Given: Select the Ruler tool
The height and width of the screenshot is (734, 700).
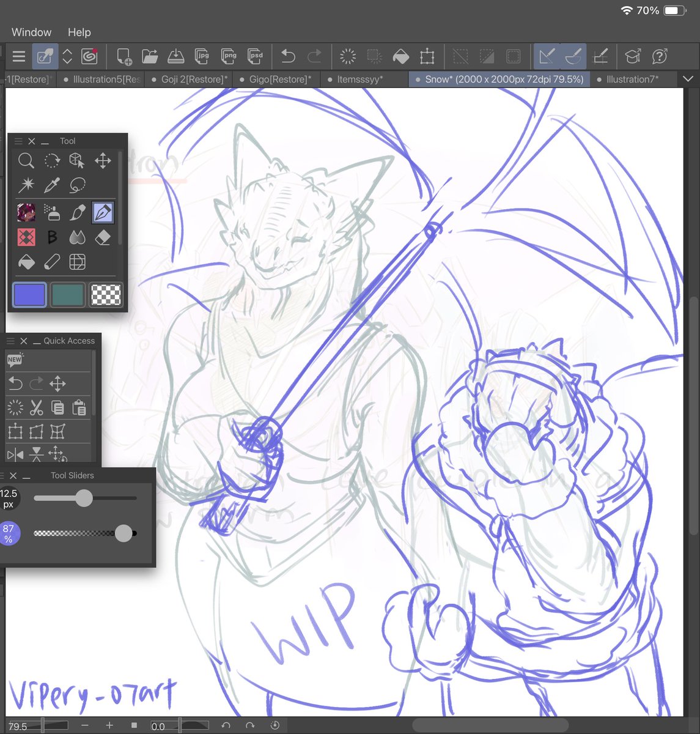Looking at the screenshot, I should [52, 262].
